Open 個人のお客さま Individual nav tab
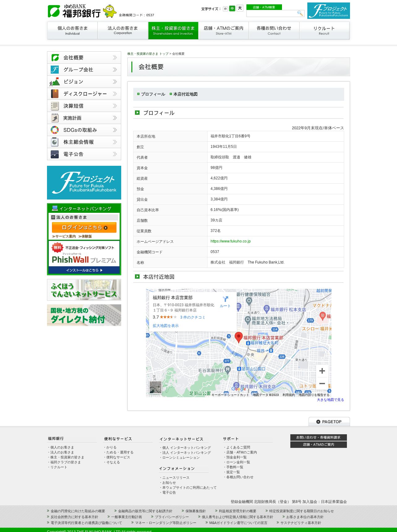The height and width of the screenshot is (532, 397). (72, 30)
